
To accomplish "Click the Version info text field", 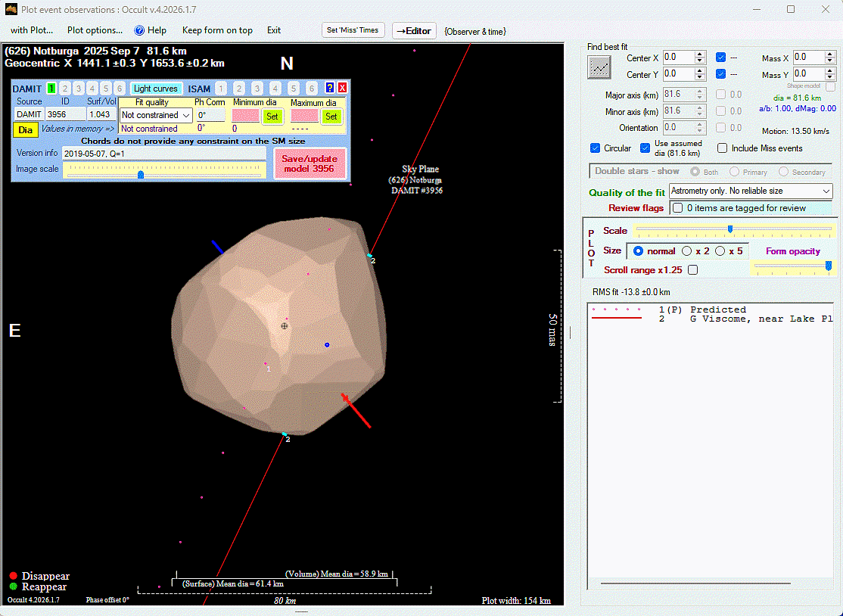I will click(x=163, y=154).
